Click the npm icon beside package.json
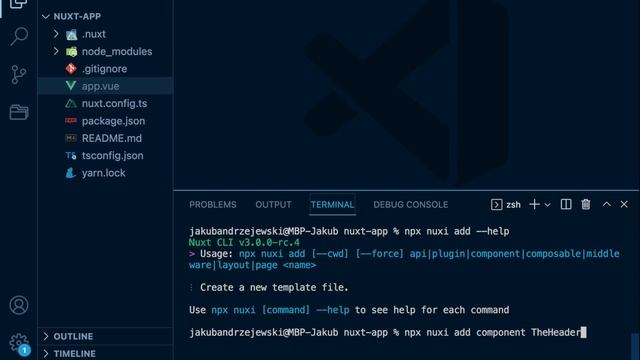Image resolution: width=640 pixels, height=360 pixels. click(71, 120)
